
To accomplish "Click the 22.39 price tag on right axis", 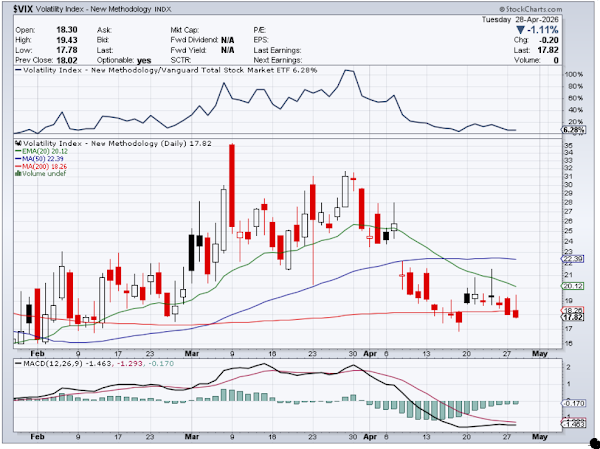I will tap(573, 259).
